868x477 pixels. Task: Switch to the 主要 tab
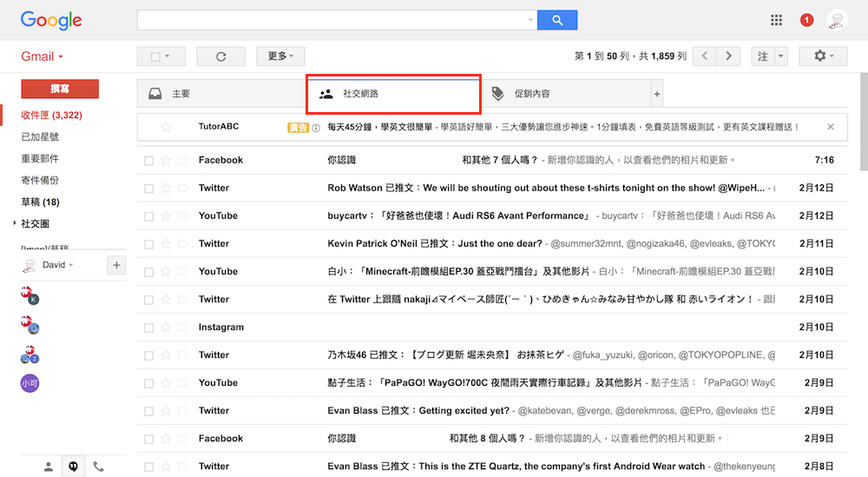(x=181, y=94)
